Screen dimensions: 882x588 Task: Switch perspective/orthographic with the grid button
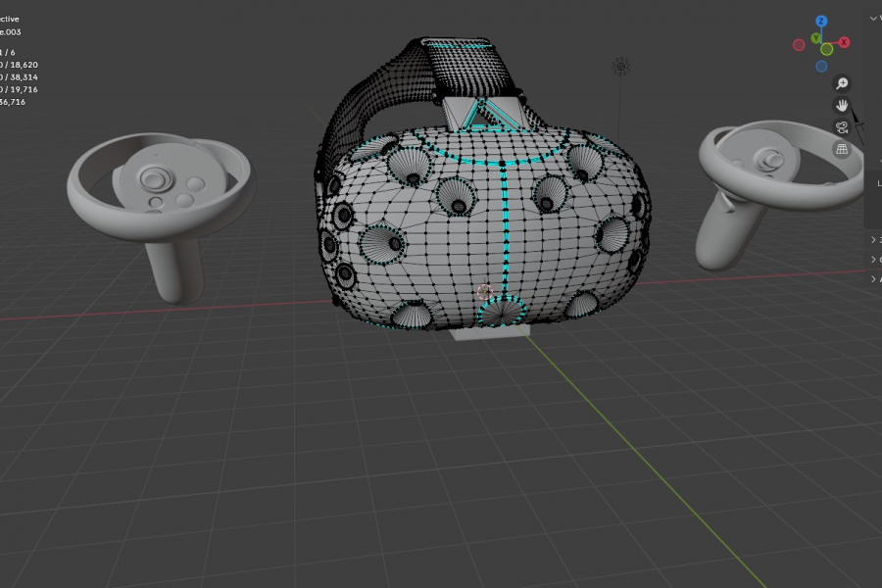pyautogui.click(x=842, y=149)
